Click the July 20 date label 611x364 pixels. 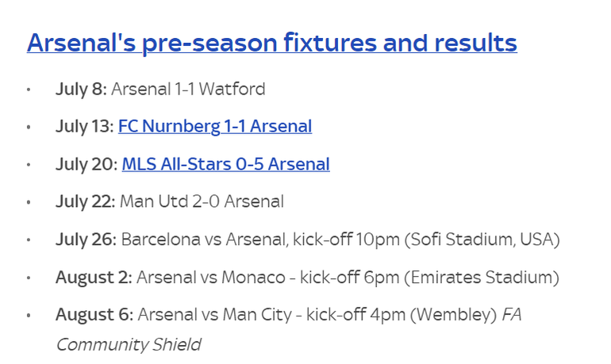86,164
